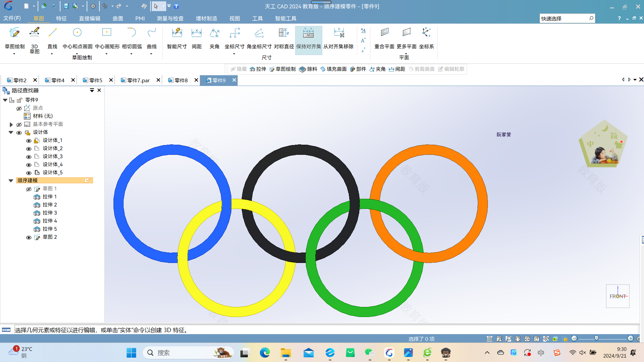Click the 填充曲面 button in floating toolbar

333,69
